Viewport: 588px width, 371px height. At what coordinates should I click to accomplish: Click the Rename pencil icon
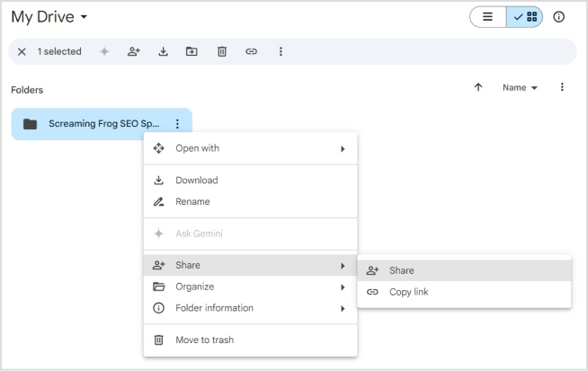point(158,201)
